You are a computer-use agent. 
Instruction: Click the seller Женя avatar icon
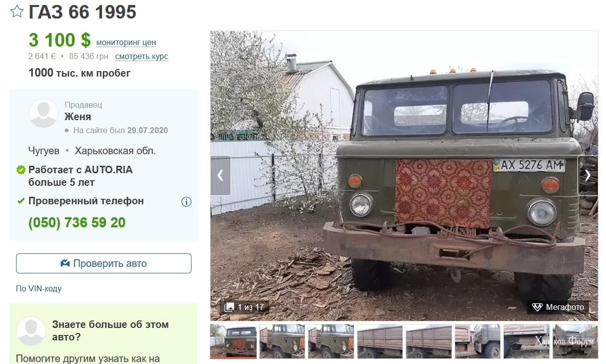44,113
